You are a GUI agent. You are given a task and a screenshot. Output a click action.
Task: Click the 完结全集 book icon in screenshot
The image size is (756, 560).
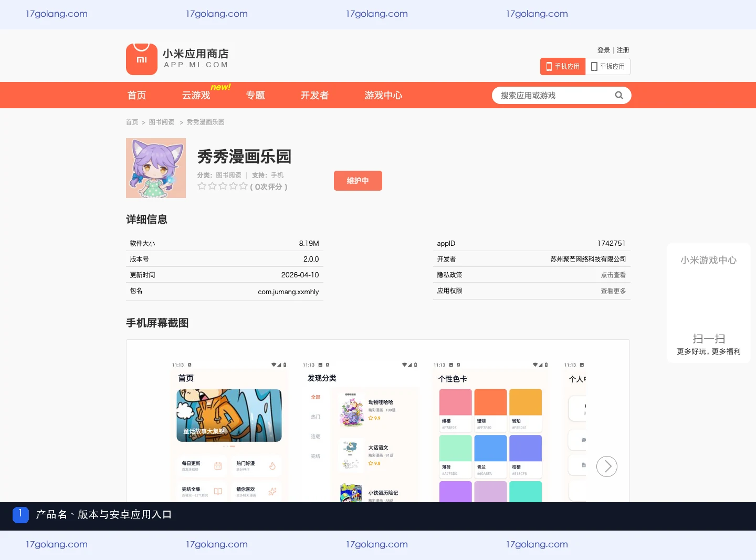(218, 492)
